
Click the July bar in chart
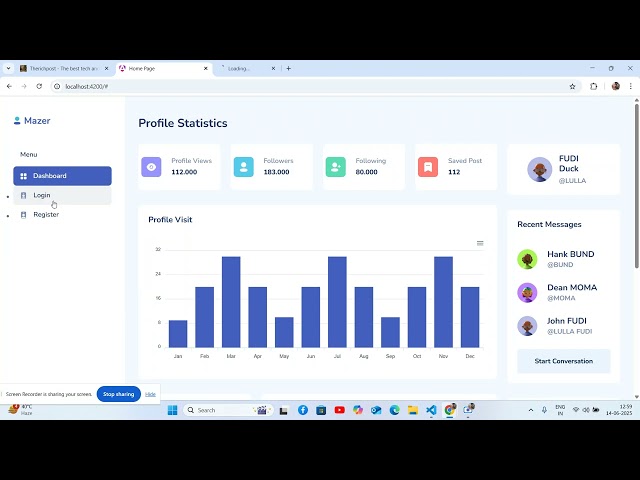(337, 302)
